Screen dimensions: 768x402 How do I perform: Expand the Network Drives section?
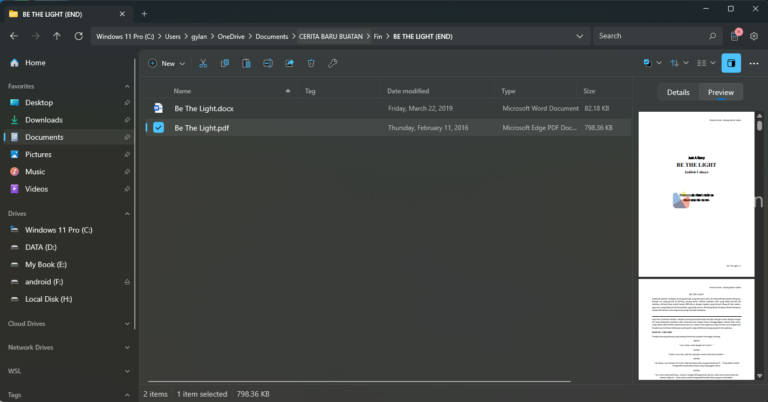click(x=127, y=347)
